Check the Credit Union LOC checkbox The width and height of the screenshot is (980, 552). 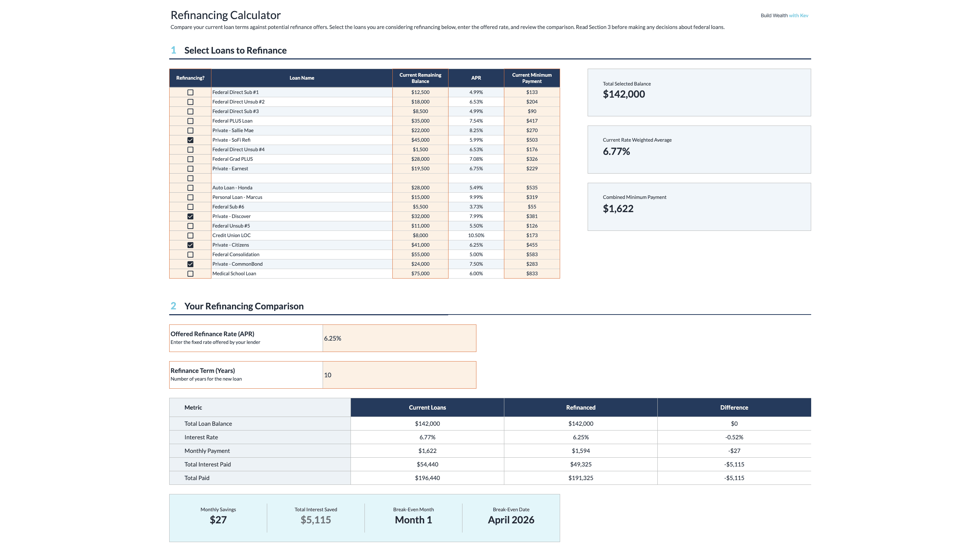click(190, 236)
